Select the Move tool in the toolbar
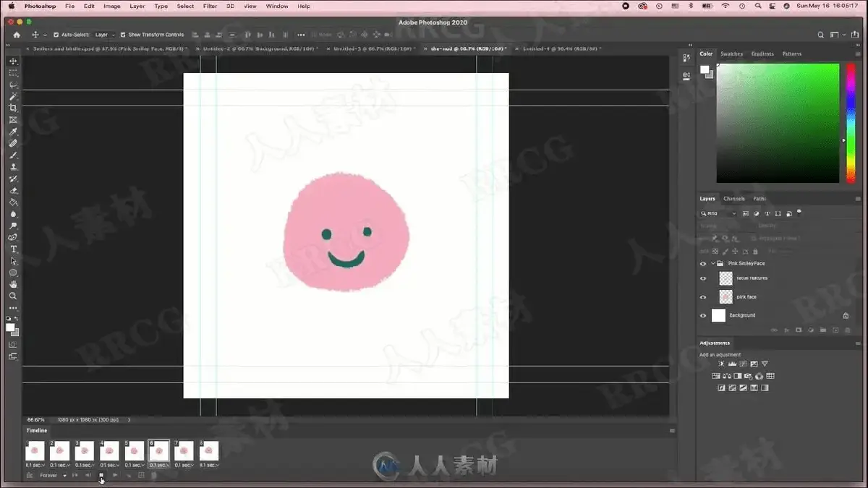The image size is (868, 488). (x=13, y=61)
